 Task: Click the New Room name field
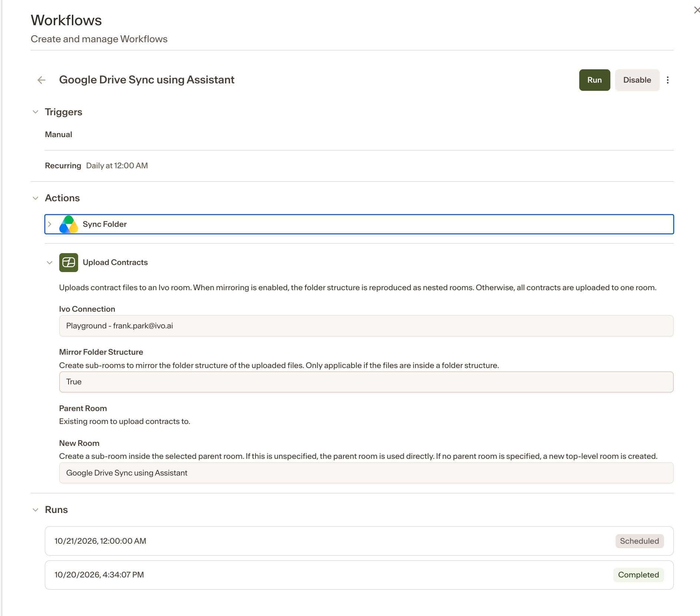coord(366,473)
